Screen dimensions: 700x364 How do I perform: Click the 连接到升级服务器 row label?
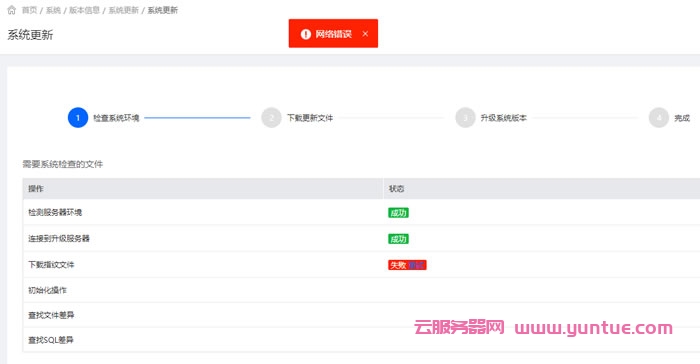point(59,238)
